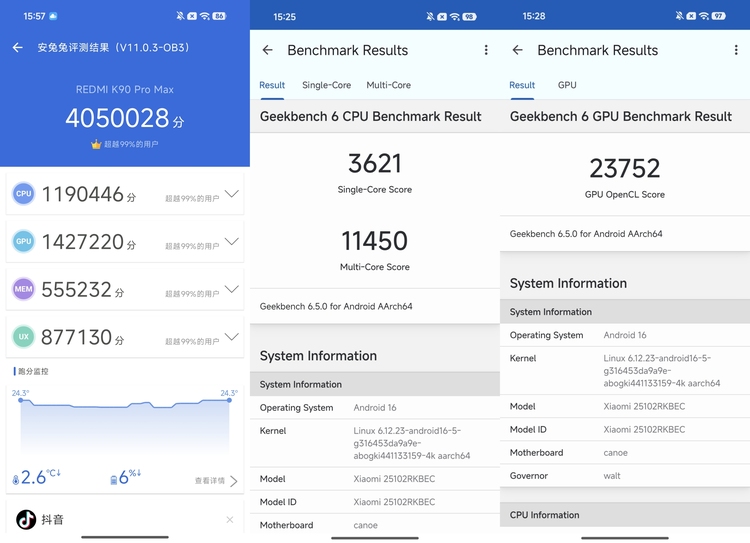Switch to the Multi-Core tab
Viewport: 750px width, 543px height.
point(388,85)
